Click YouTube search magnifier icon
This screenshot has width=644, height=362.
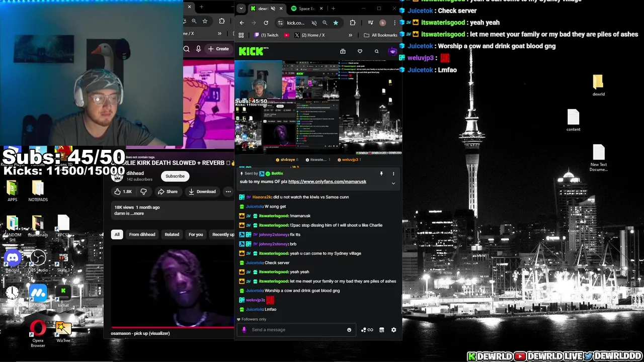(187, 49)
